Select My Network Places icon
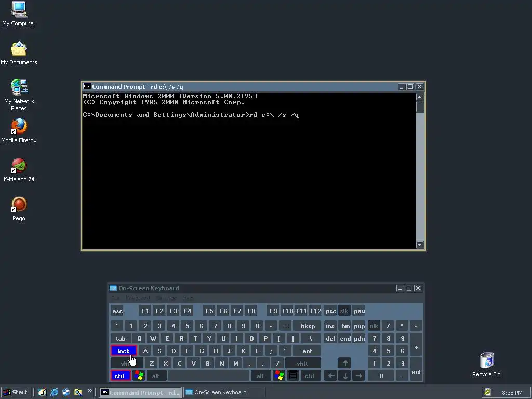Image resolution: width=532 pixels, height=399 pixels. (x=19, y=95)
